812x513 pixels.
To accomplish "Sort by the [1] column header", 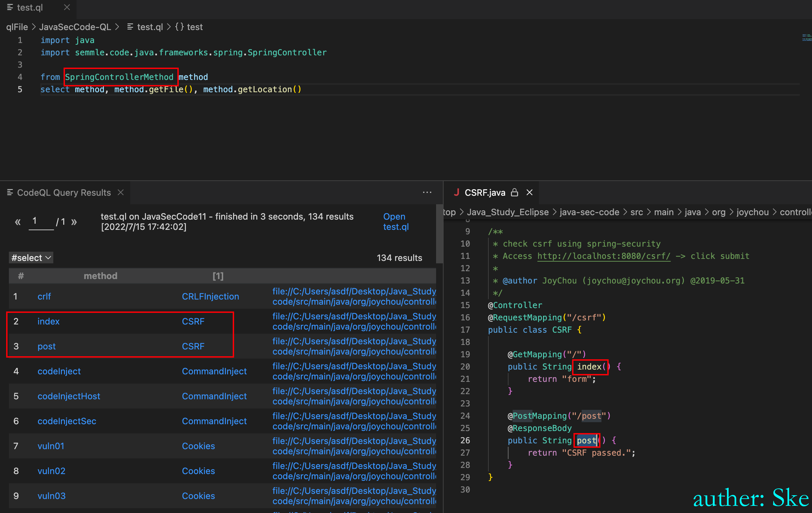I will pyautogui.click(x=218, y=276).
